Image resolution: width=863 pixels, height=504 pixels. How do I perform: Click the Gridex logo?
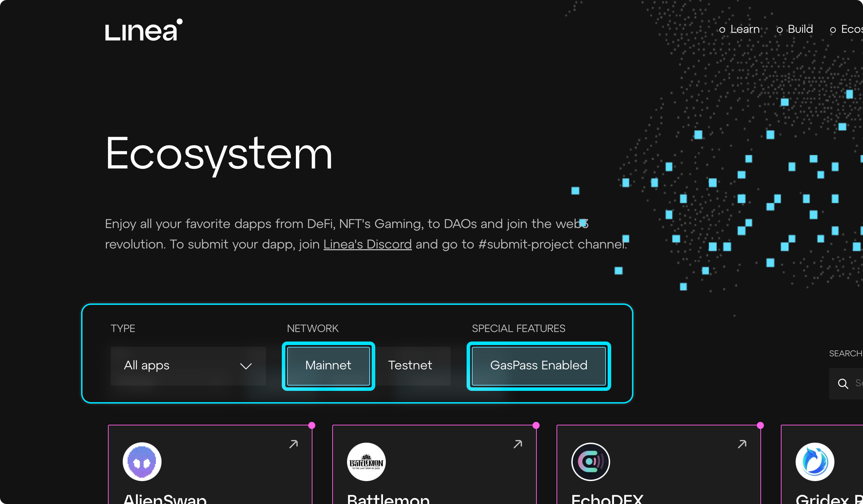tap(815, 462)
